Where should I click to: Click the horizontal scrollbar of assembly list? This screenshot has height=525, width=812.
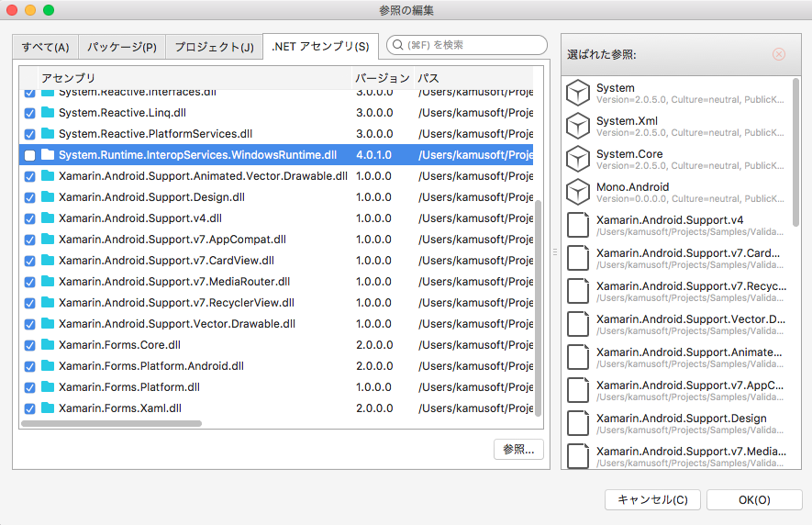click(111, 423)
